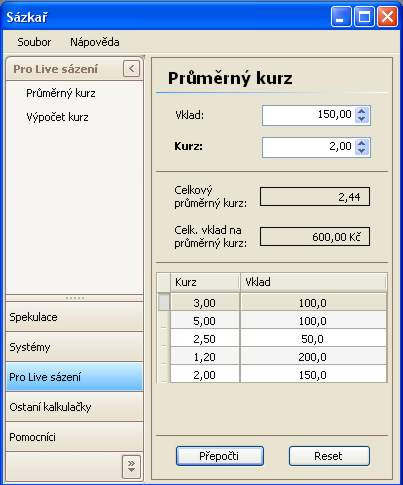
Task: Select Průměrný kurz in the sidebar list
Action: [x=61, y=93]
